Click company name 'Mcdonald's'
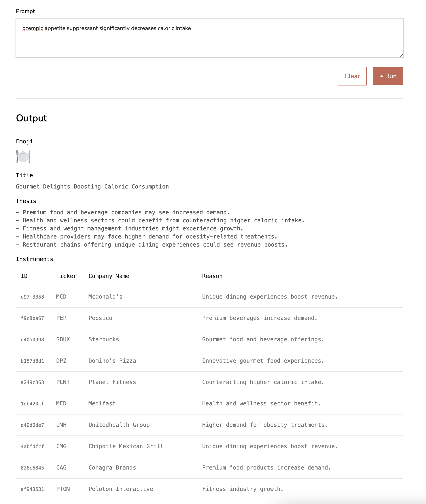 (105, 297)
